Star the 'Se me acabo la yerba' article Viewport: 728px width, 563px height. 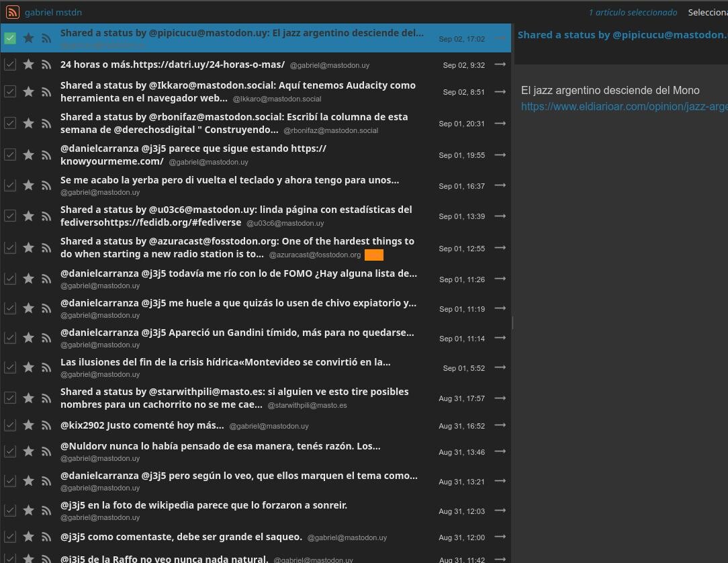coord(28,185)
